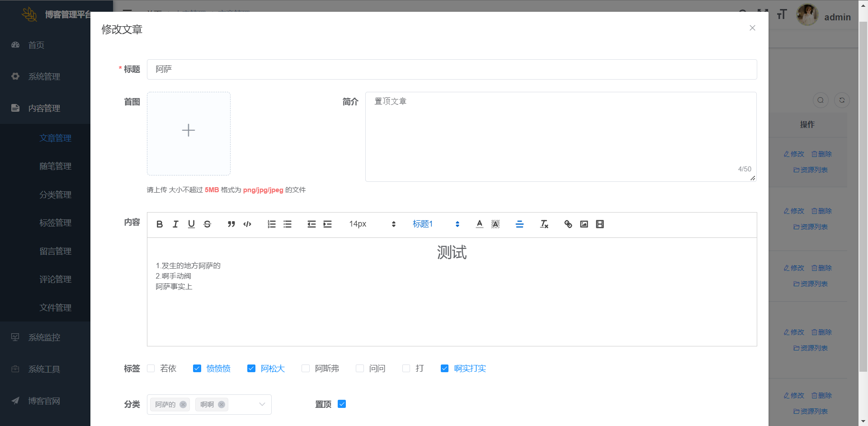Open 博客官网 link in the sidebar
This screenshot has height=426, width=868.
click(45, 401)
